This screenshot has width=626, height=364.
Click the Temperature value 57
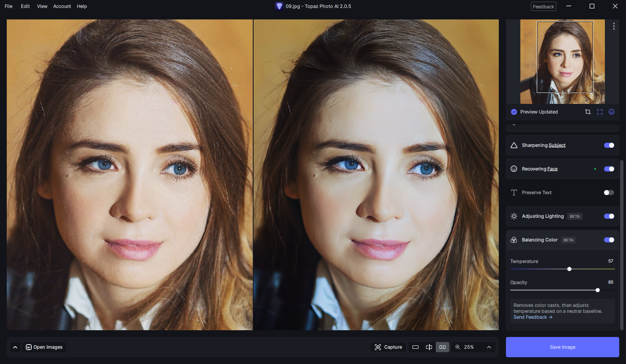point(611,261)
